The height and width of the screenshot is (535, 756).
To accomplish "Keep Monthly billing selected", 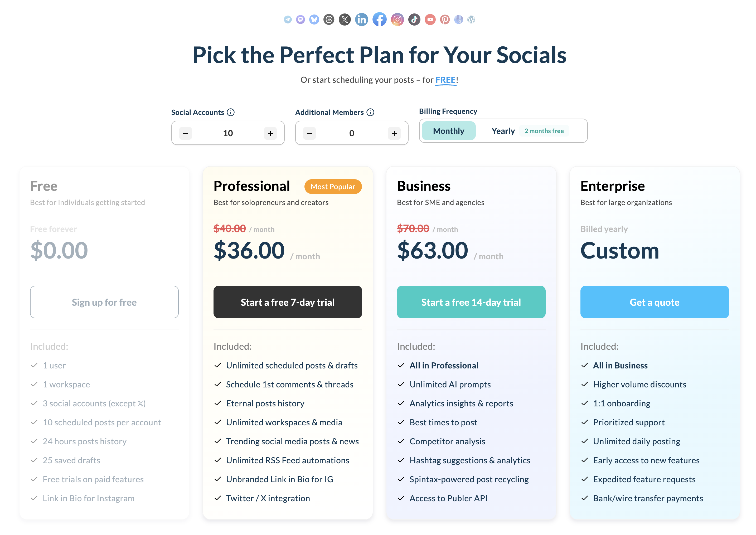I will pos(448,131).
